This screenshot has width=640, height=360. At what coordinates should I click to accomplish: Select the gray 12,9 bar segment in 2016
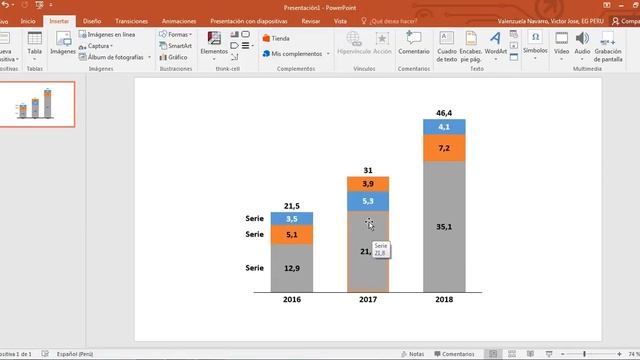click(292, 268)
